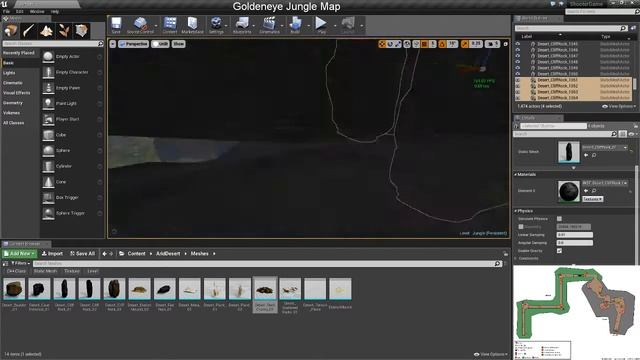
Task: Toggle visibility of Desert_CliffRock_1051
Action: click(x=518, y=80)
